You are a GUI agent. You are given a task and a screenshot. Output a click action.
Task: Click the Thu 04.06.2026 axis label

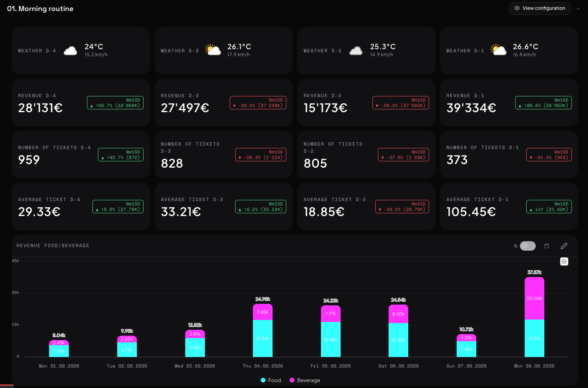pyautogui.click(x=263, y=366)
